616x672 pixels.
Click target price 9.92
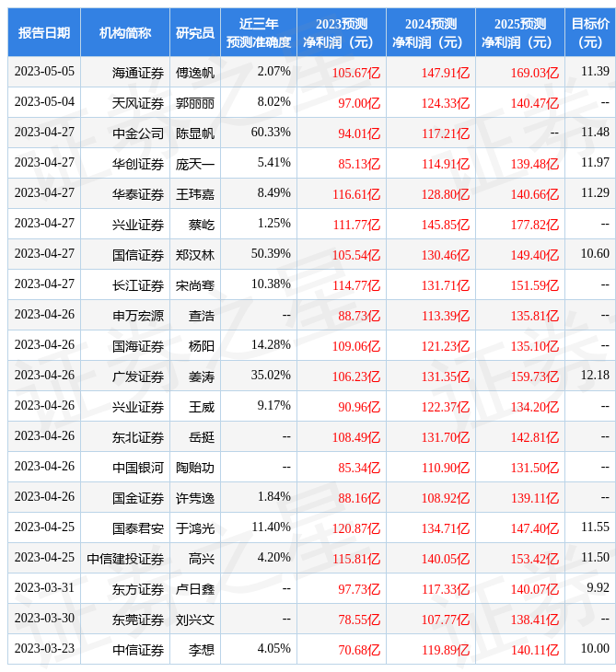coord(598,588)
